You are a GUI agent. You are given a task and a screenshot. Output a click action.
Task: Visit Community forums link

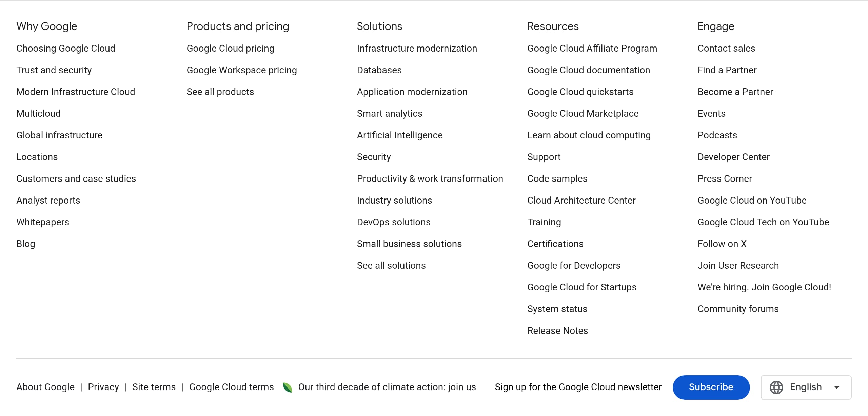tap(738, 309)
